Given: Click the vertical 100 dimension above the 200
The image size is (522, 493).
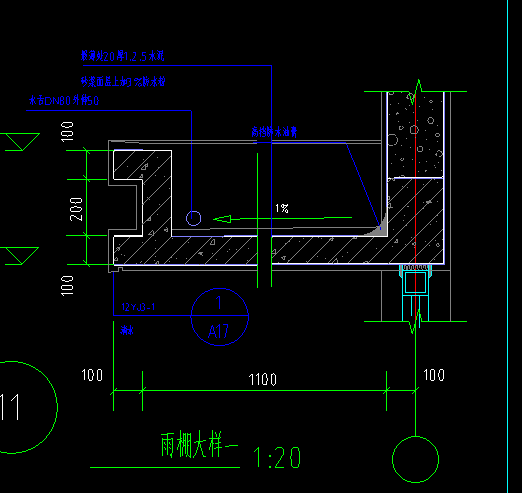Looking at the screenshot, I should click(x=67, y=132).
